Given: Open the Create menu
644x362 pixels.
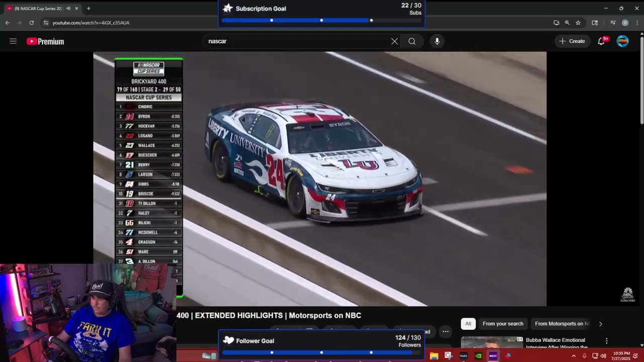Looking at the screenshot, I should point(572,41).
